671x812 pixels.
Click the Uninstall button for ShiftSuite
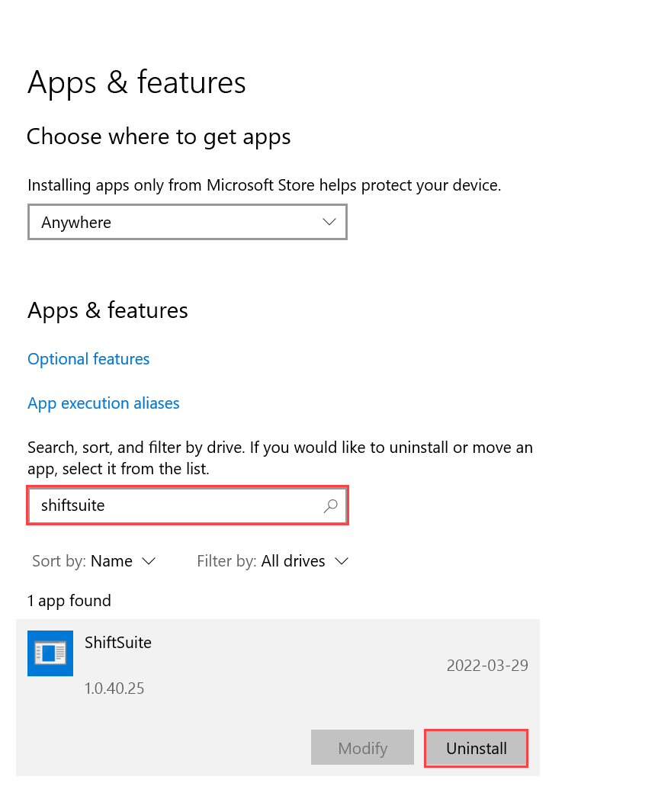coord(477,748)
